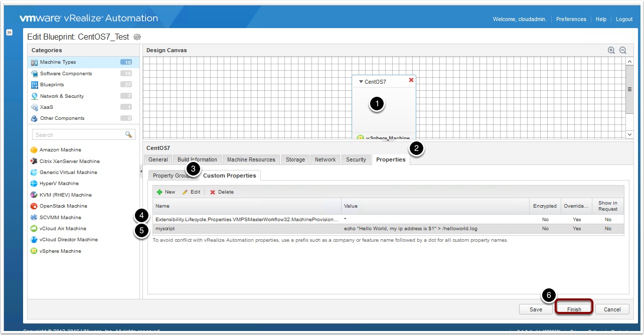This screenshot has height=335, width=644.
Task: Click the Encrypted column header
Action: (x=545, y=206)
